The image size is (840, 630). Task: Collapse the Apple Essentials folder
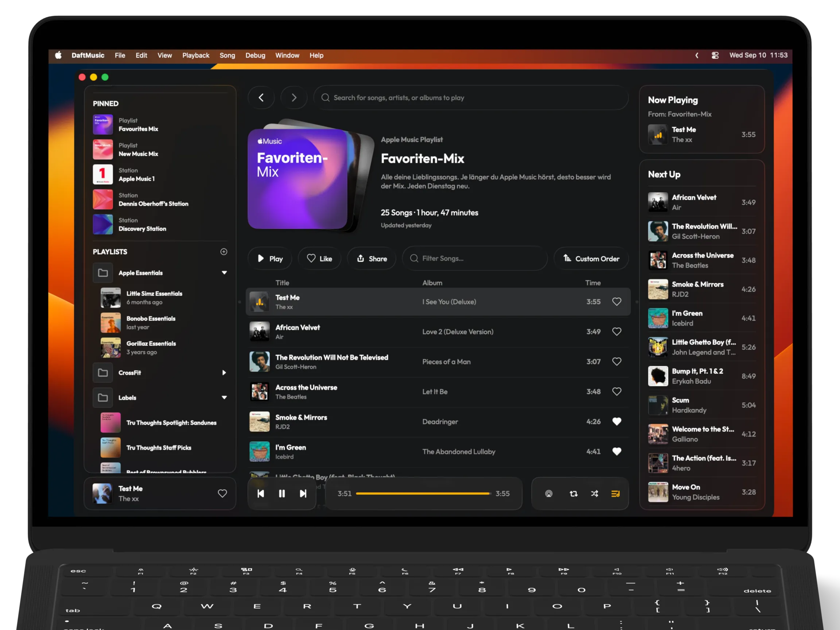(x=224, y=273)
